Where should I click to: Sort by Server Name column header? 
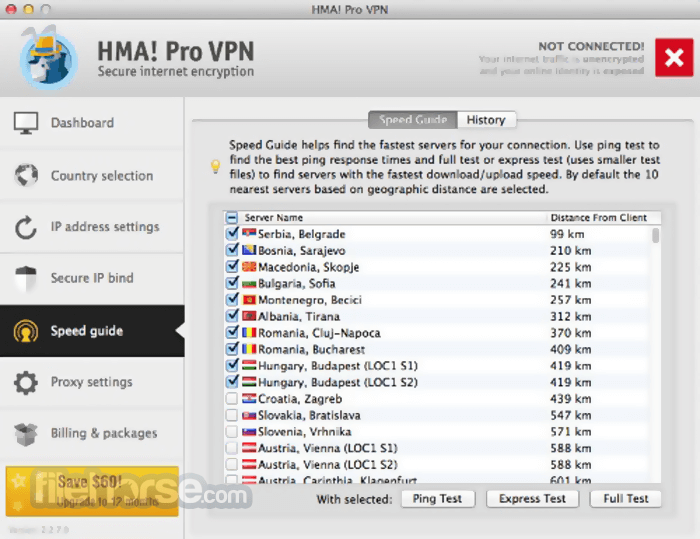point(274,218)
